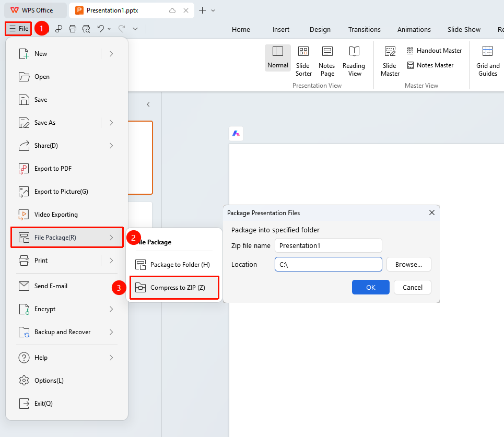Open the undo history dropdown arrow
Viewport: 504px width, 437px height.
pyautogui.click(x=109, y=29)
